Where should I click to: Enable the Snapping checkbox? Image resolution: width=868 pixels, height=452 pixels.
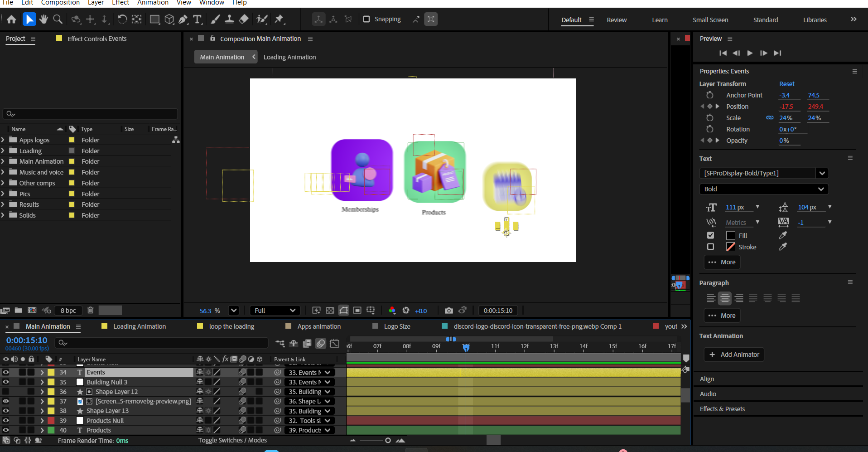coord(366,19)
